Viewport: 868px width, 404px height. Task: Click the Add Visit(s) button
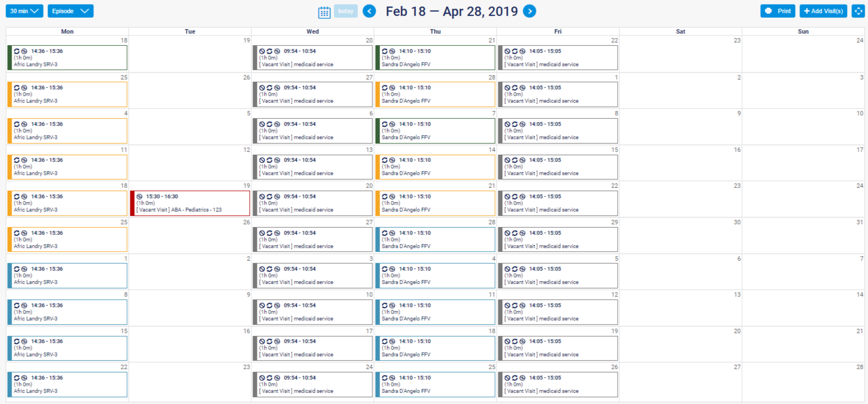[x=823, y=11]
